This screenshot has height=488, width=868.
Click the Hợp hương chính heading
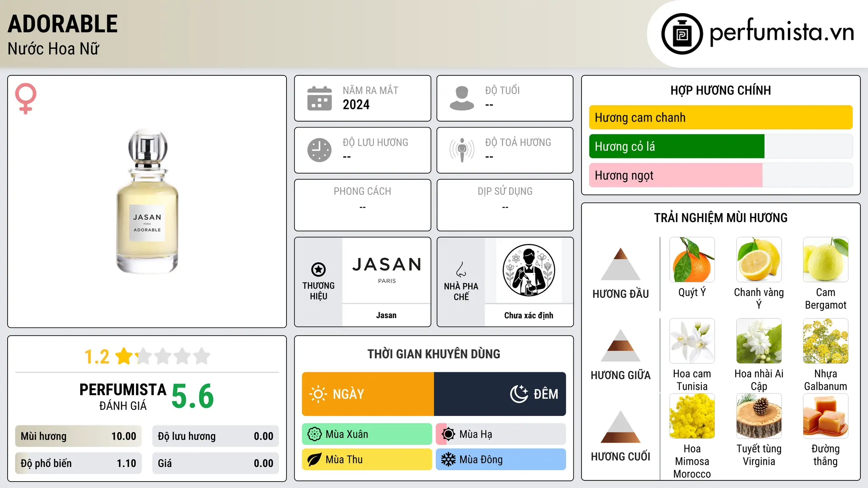pos(721,90)
